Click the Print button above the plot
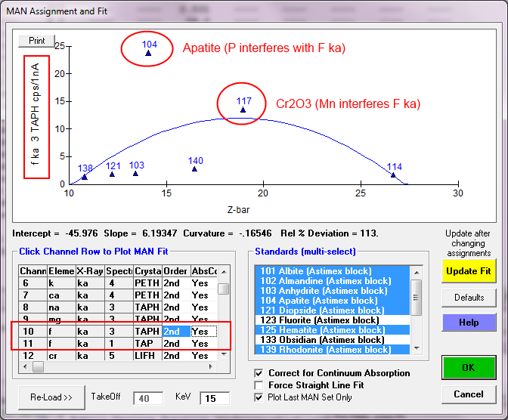 36,41
